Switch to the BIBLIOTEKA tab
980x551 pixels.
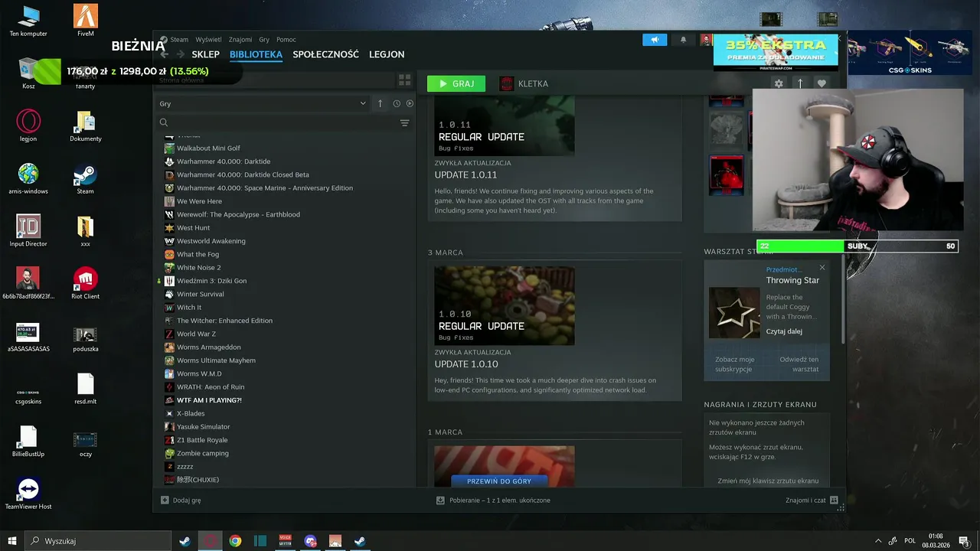(x=256, y=54)
